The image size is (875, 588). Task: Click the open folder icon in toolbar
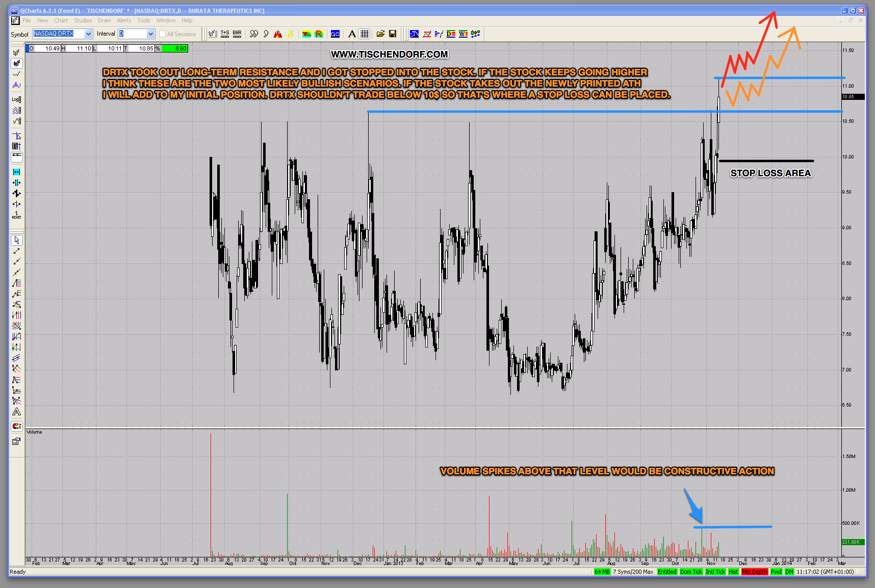[380, 34]
